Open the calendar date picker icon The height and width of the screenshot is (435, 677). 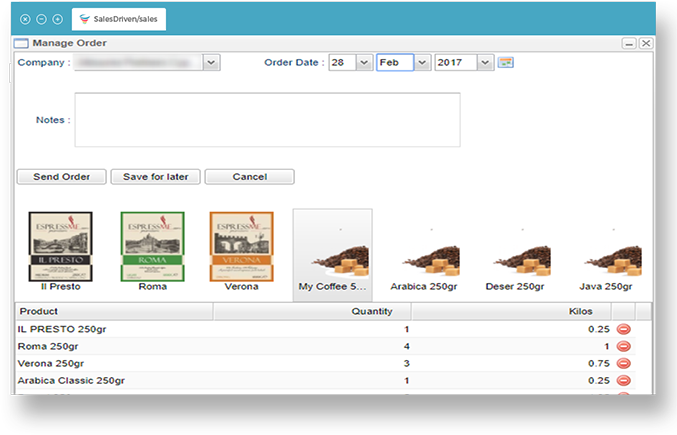coord(505,63)
